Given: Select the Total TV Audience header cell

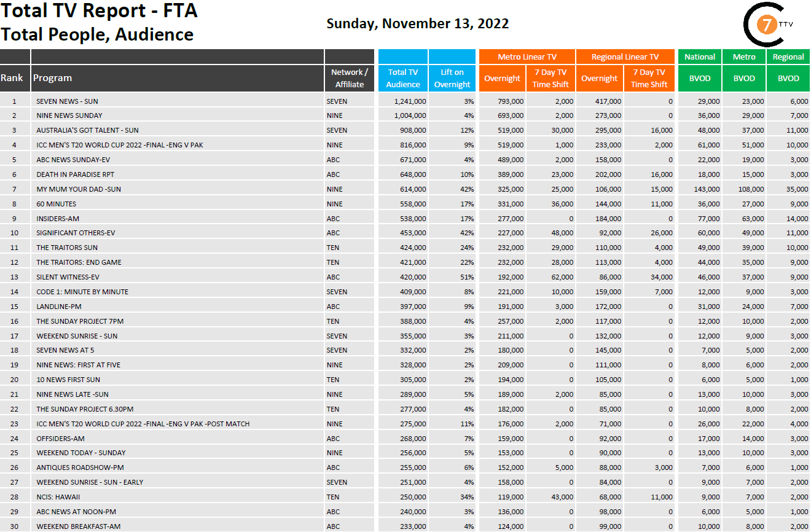Looking at the screenshot, I should (403, 78).
